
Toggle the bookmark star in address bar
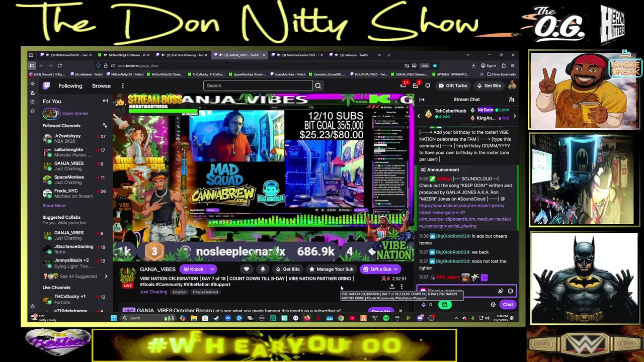coord(435,65)
